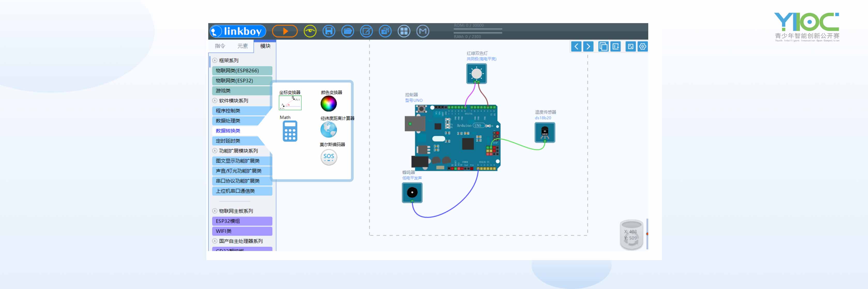Viewport: 868px width, 289px height.
Task: Toggle the eye preview icon
Action: coord(310,31)
